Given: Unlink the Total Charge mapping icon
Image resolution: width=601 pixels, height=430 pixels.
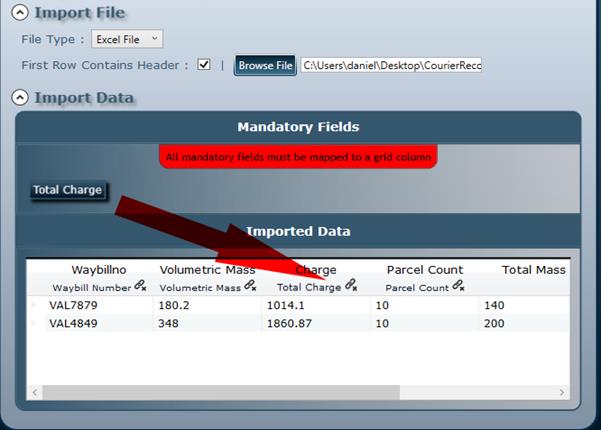Looking at the screenshot, I should click(x=350, y=287).
